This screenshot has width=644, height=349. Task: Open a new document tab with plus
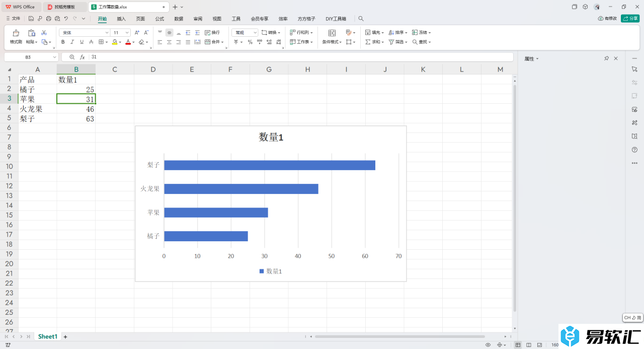coord(175,7)
